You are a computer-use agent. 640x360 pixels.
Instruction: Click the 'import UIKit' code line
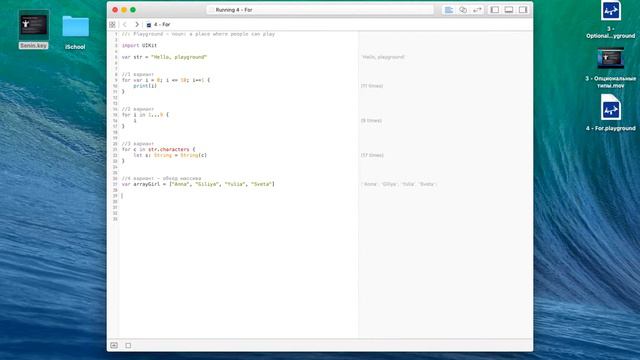point(139,45)
